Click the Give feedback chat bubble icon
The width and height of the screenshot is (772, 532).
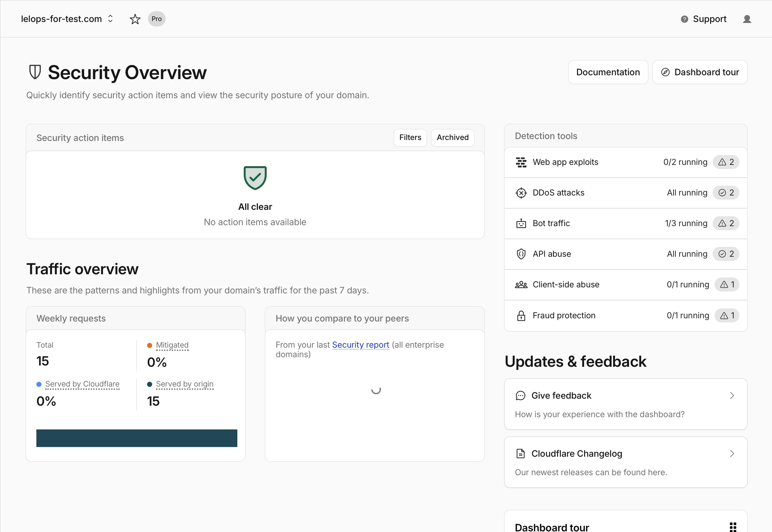pos(520,396)
